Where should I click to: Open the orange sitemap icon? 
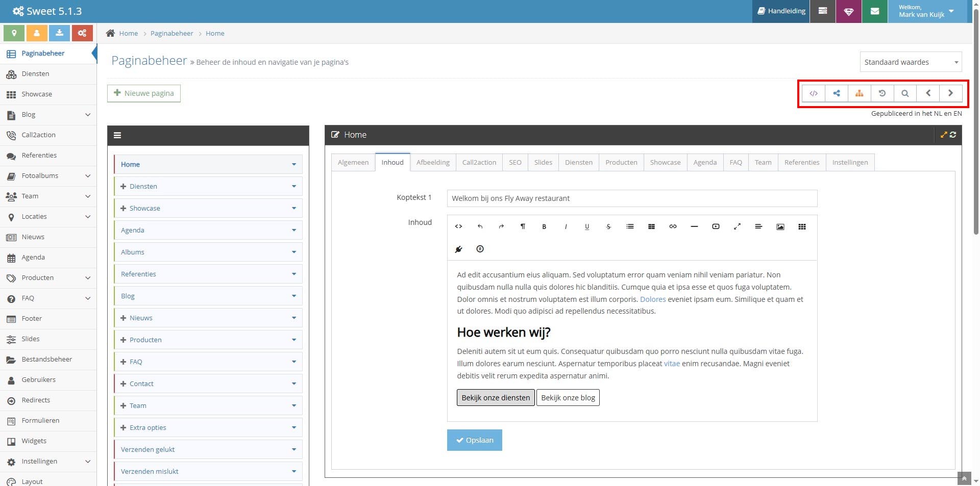pos(860,93)
